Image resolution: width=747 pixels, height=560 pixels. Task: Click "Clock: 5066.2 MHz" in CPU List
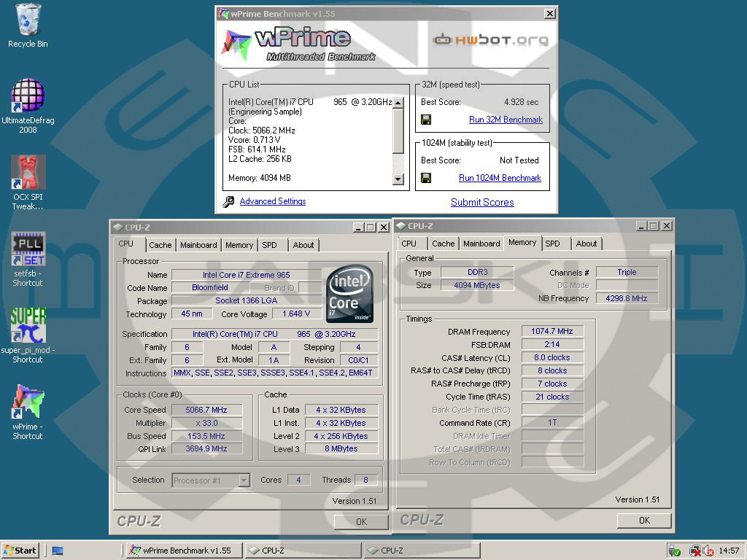click(262, 131)
